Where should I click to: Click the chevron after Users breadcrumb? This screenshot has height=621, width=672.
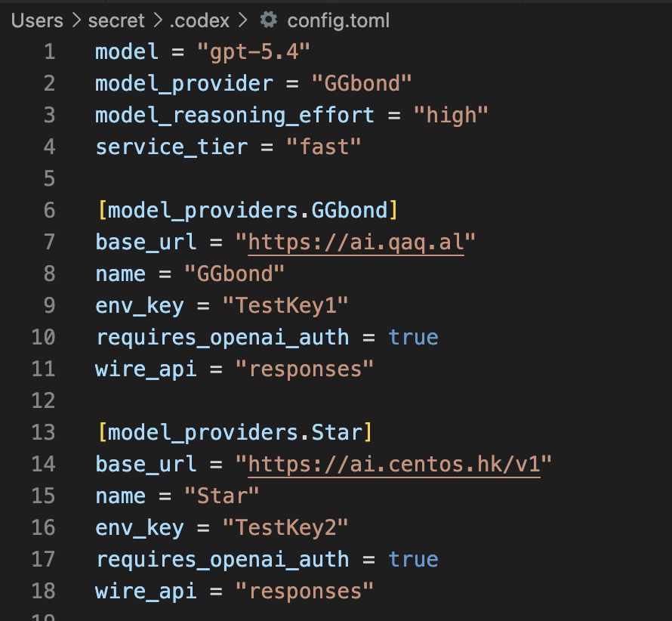[76, 20]
